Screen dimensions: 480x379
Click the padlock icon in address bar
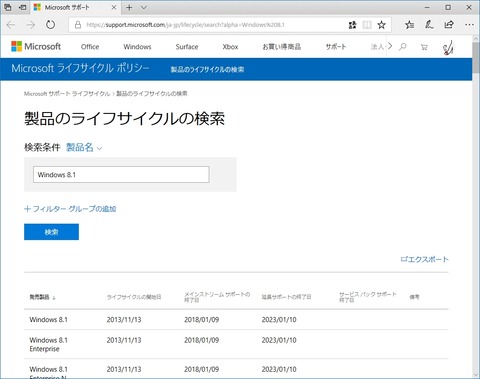[x=78, y=25]
